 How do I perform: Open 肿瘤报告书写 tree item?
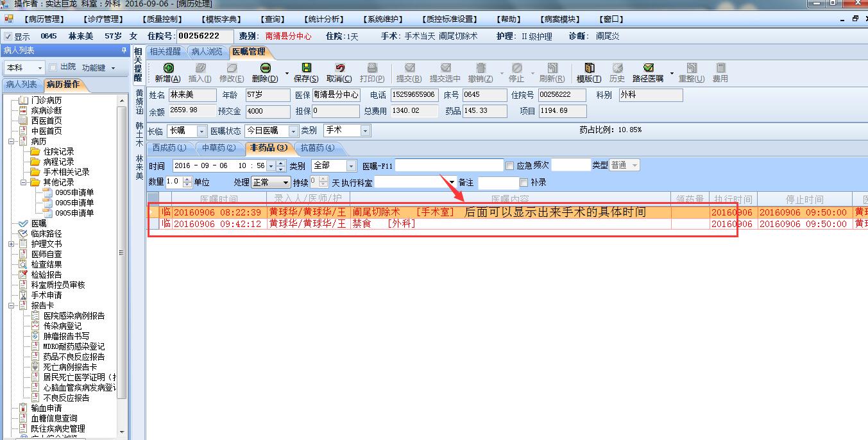click(x=66, y=336)
